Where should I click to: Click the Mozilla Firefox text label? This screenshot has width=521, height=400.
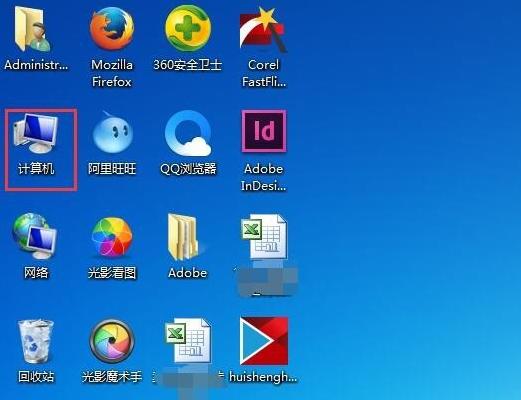[x=112, y=73]
